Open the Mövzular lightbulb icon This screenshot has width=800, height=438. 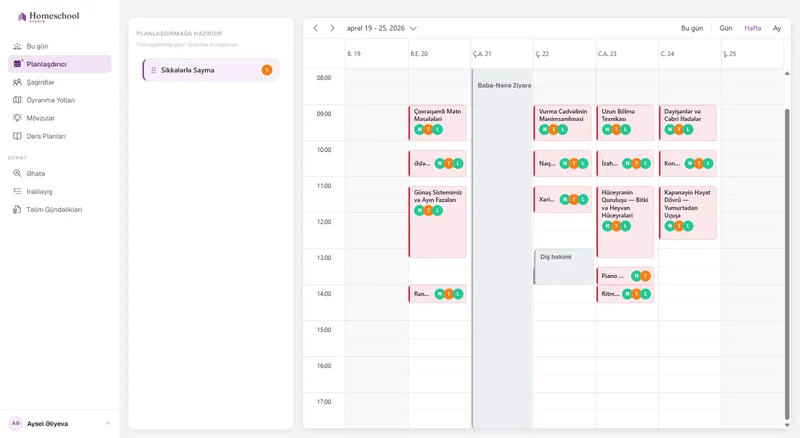17,118
